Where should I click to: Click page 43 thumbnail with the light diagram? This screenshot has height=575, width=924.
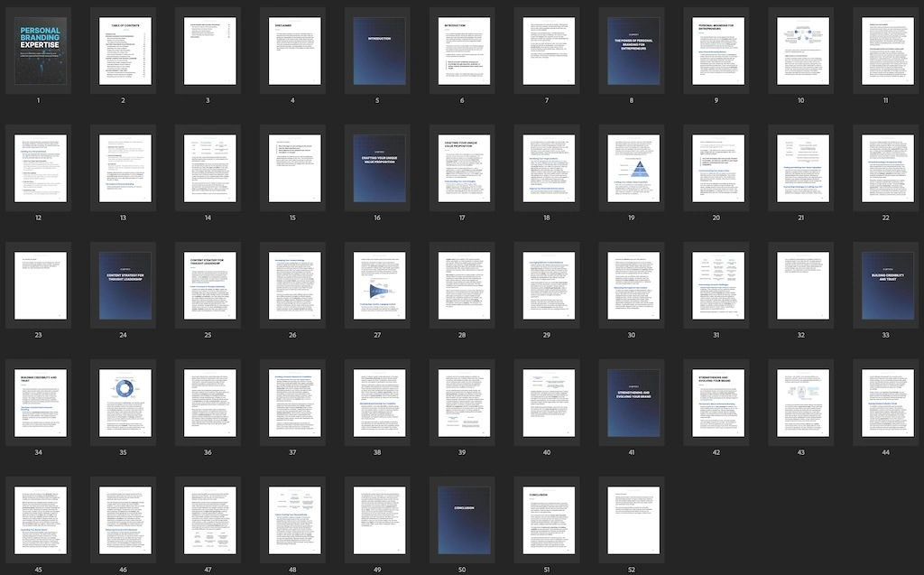click(801, 403)
